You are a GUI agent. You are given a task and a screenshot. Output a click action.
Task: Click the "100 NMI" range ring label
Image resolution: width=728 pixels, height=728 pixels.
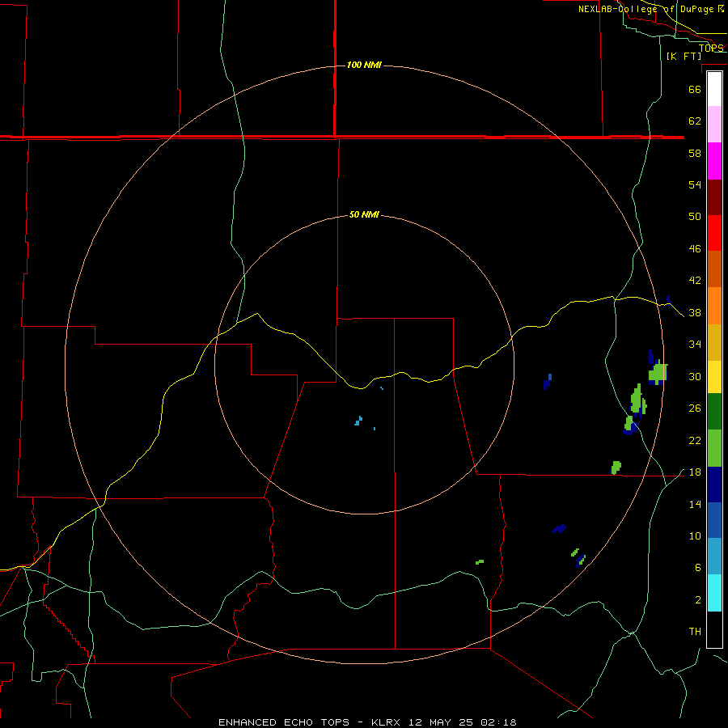(364, 65)
